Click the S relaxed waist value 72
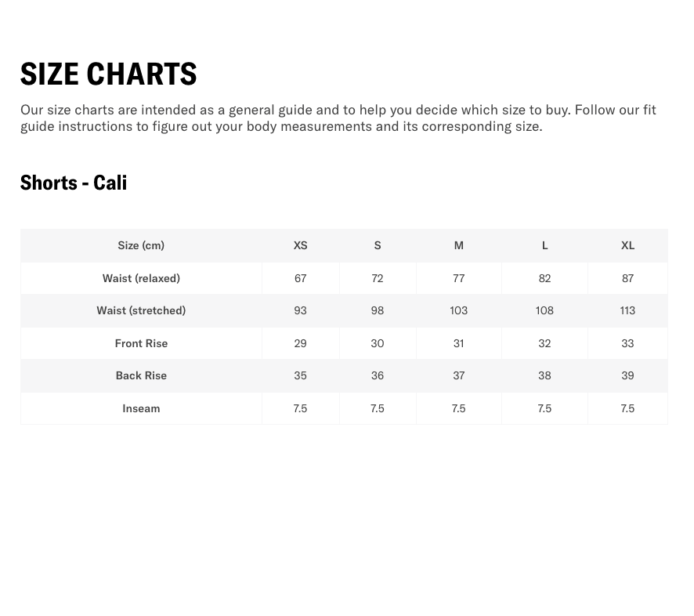The height and width of the screenshot is (616, 694). coord(378,278)
